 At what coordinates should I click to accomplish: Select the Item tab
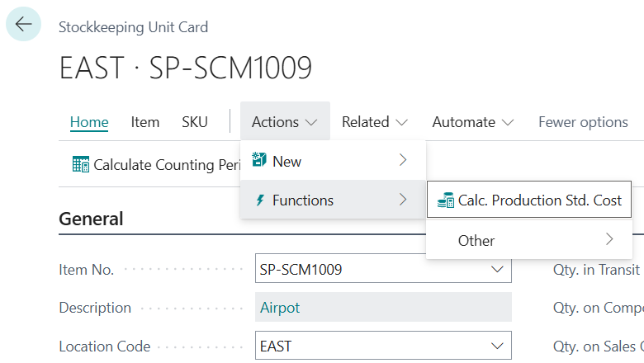(145, 122)
